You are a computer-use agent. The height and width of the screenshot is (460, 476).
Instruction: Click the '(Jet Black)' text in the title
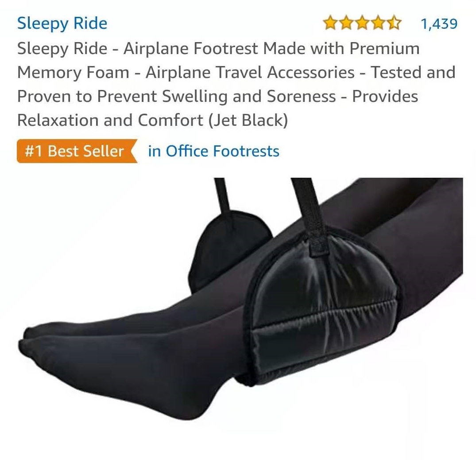pyautogui.click(x=248, y=120)
